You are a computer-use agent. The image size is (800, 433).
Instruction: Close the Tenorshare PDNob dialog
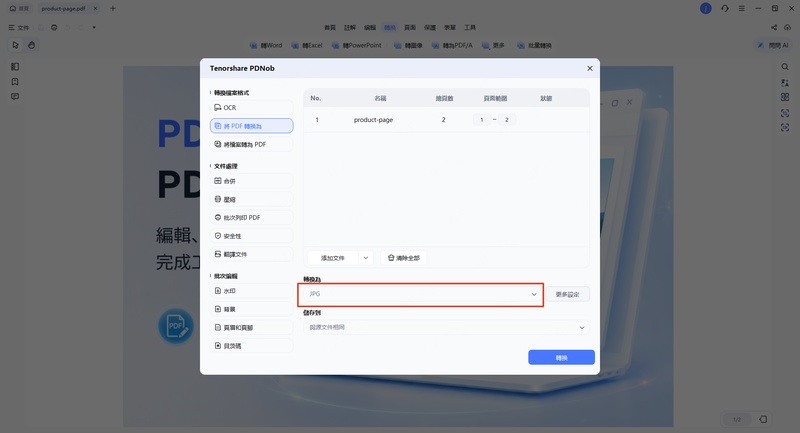coord(590,68)
